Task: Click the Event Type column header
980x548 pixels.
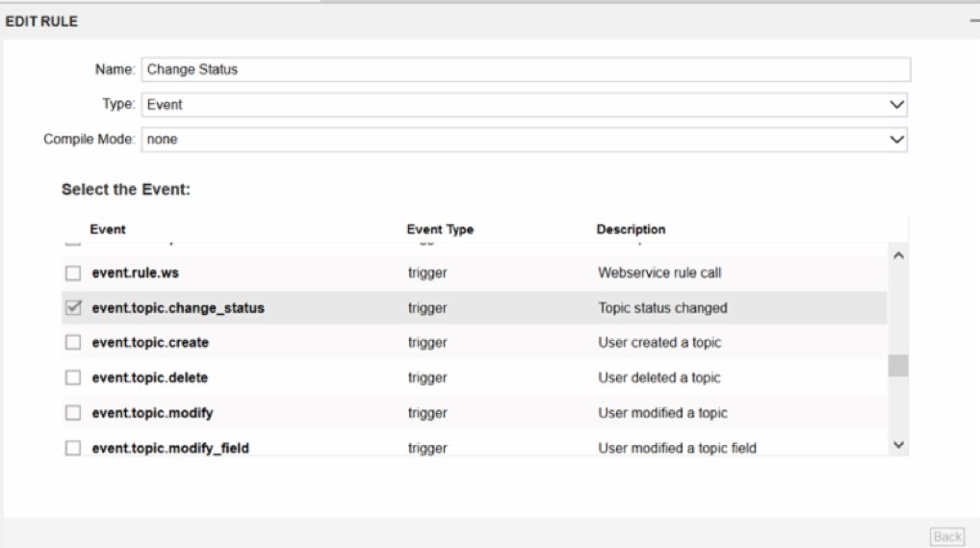Action: 440,230
